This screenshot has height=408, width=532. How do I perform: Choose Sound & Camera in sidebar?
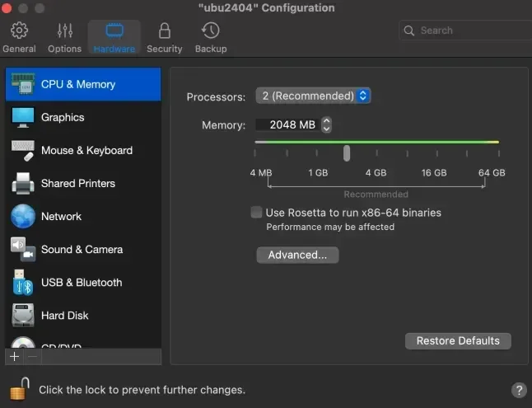(x=82, y=249)
